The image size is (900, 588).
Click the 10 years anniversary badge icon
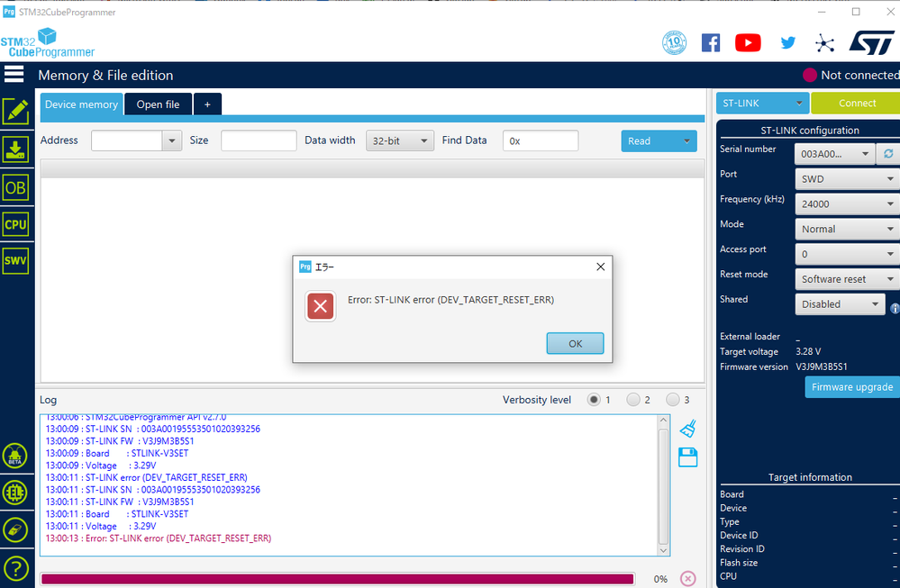pos(674,42)
